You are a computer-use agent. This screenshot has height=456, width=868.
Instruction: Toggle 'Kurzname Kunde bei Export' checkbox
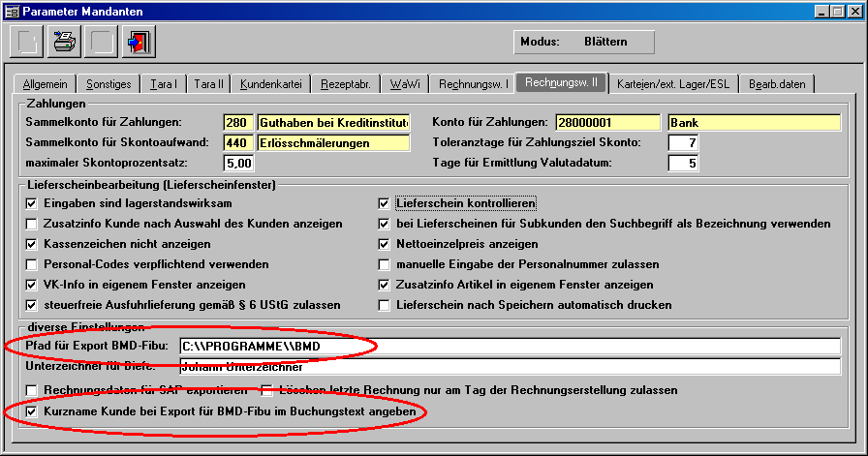click(x=32, y=412)
